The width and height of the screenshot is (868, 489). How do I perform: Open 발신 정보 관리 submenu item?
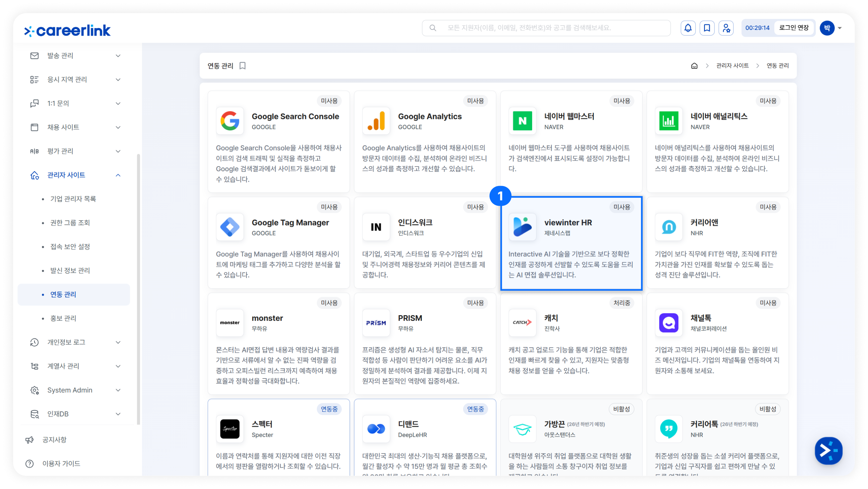70,270
